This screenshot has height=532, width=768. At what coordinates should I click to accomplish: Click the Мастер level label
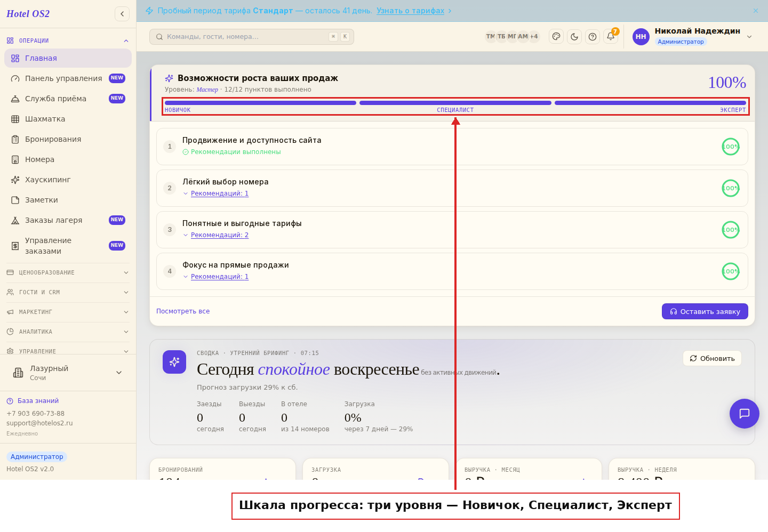coord(207,90)
